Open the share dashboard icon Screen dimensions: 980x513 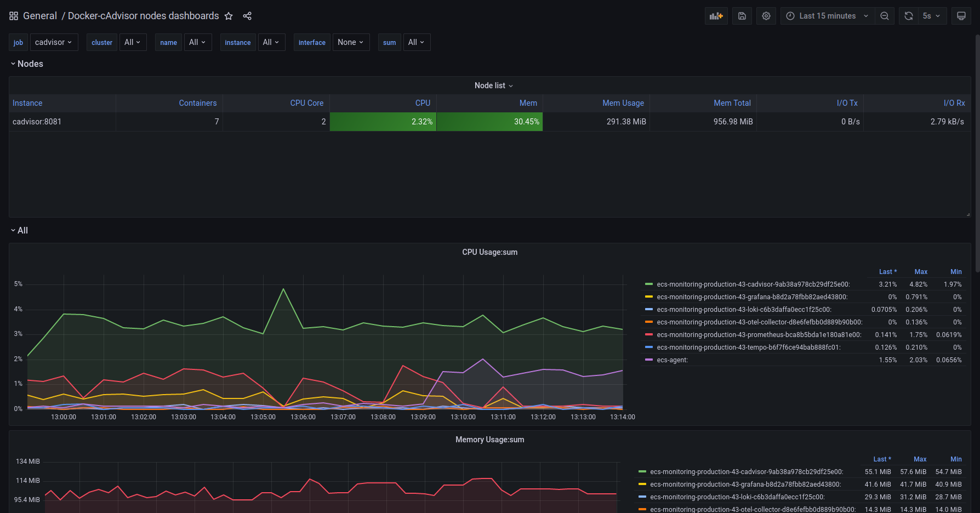[x=247, y=16]
